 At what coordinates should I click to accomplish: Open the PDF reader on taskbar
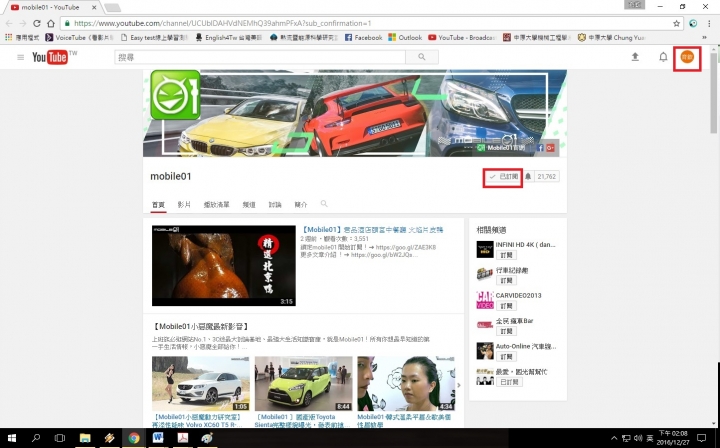tap(183, 438)
